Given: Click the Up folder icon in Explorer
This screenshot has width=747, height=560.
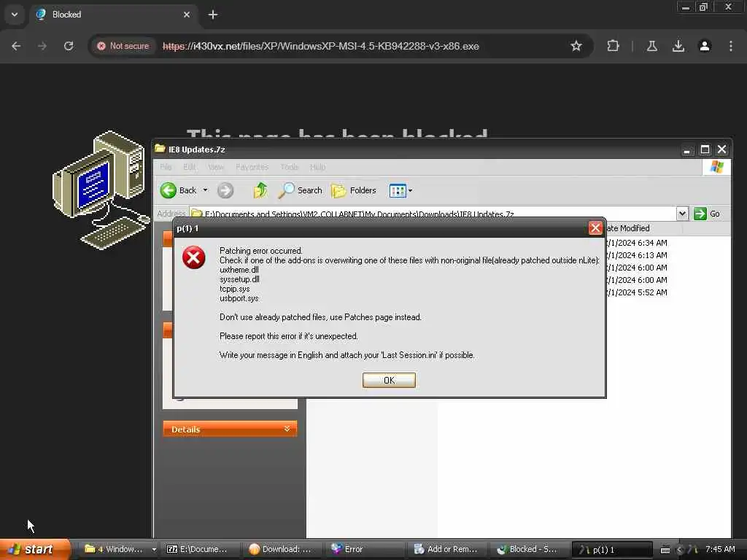Looking at the screenshot, I should [x=260, y=190].
